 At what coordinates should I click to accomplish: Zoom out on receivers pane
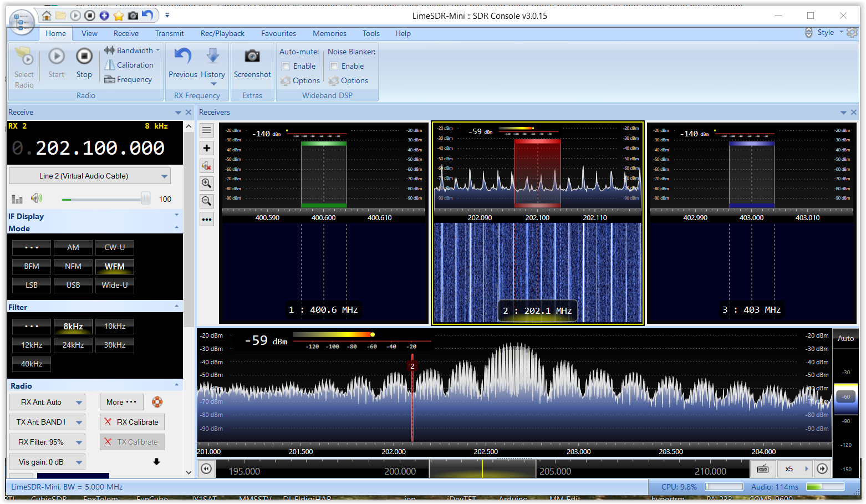207,201
